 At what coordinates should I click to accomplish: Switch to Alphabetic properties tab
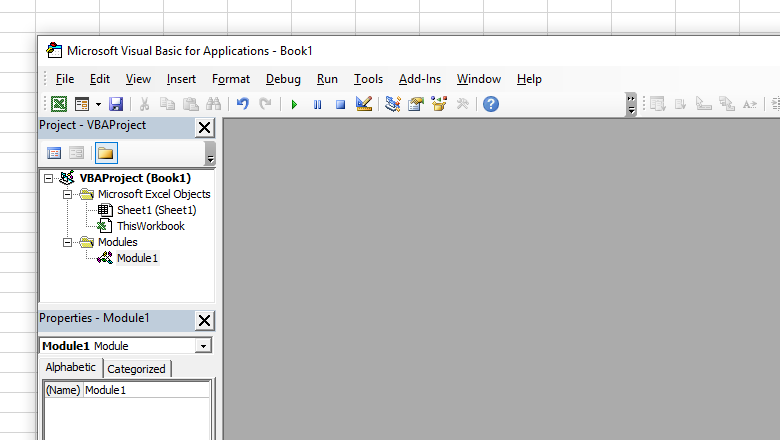(x=71, y=367)
